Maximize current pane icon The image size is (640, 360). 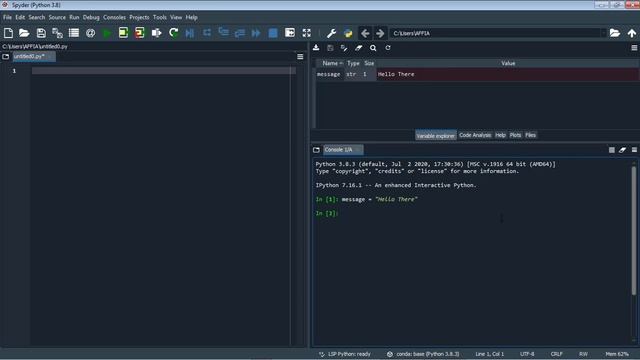[290, 33]
